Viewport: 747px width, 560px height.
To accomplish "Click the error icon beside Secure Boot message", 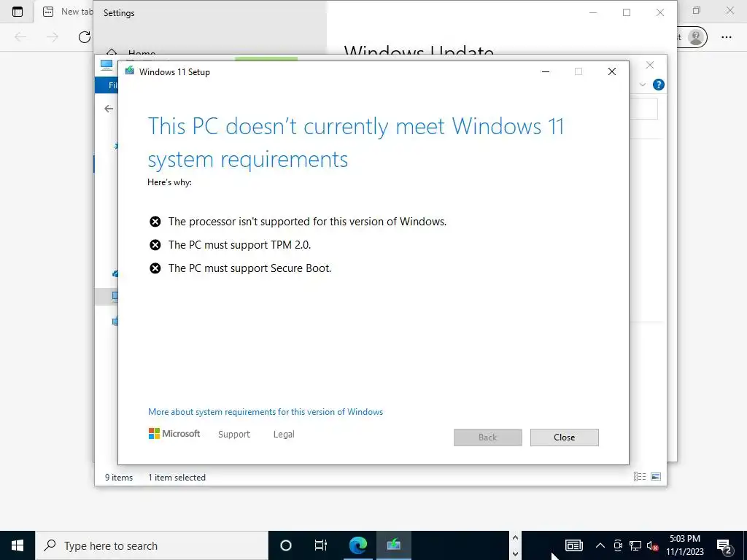I will (x=155, y=268).
